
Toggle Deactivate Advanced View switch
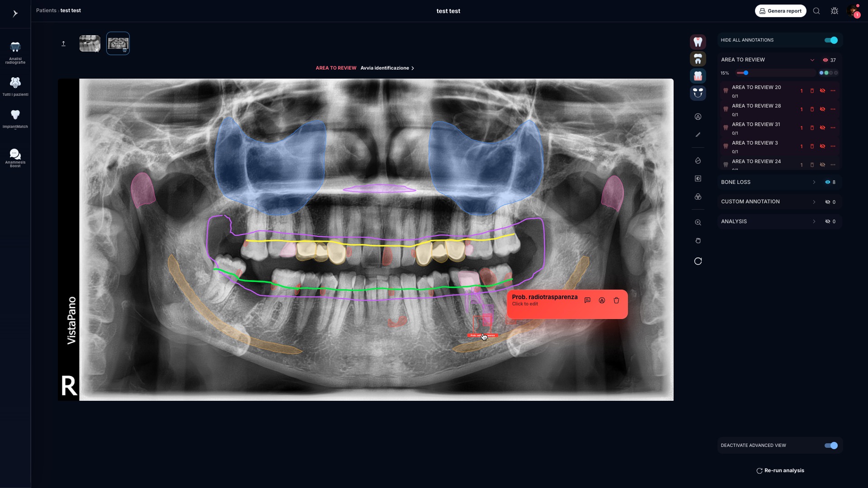pos(831,446)
